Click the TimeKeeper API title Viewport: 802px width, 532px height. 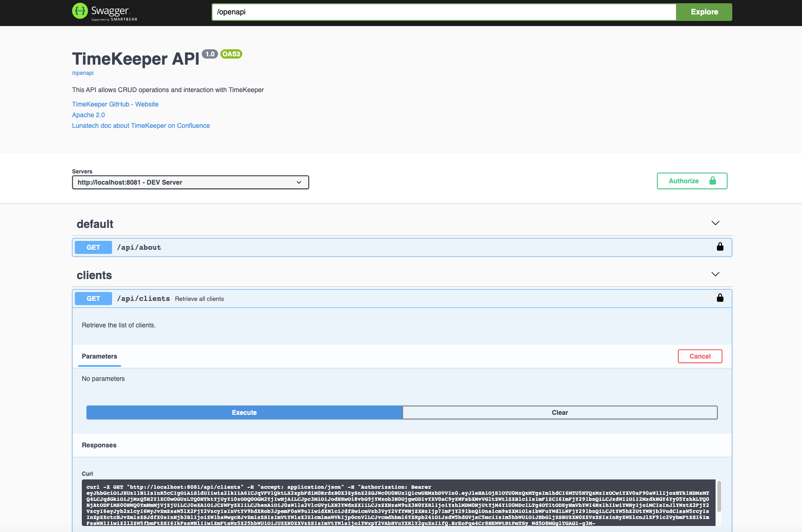click(136, 59)
